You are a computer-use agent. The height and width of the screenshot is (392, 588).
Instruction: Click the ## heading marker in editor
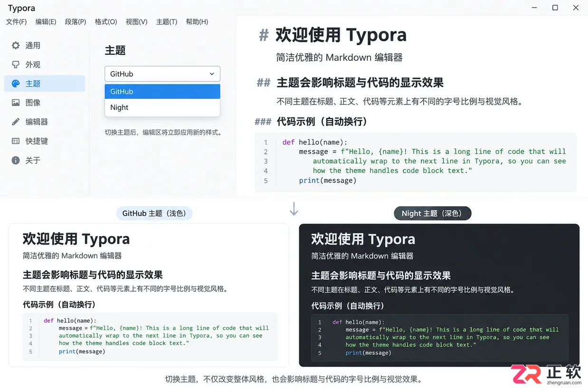(x=264, y=83)
